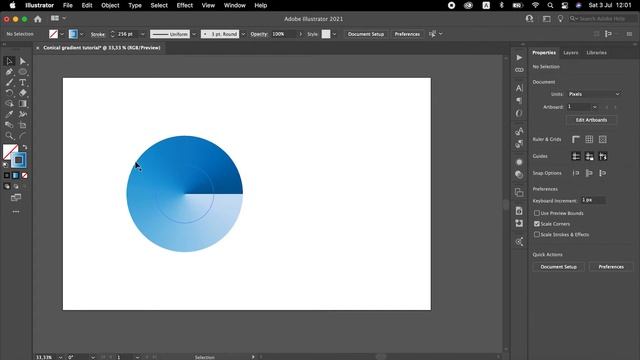640x360 pixels.
Task: Click the Swap Fill and Stroke arrow
Action: pyautogui.click(x=24, y=147)
